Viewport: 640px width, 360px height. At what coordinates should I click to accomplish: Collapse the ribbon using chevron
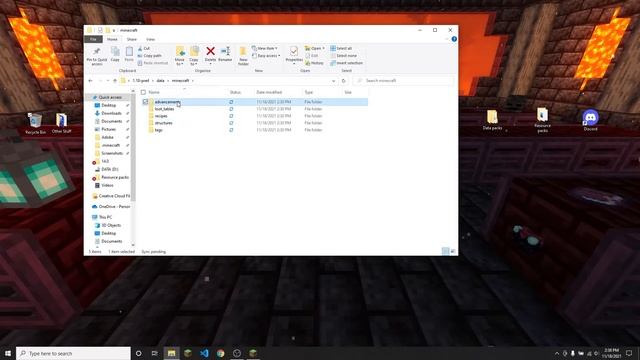[447, 39]
